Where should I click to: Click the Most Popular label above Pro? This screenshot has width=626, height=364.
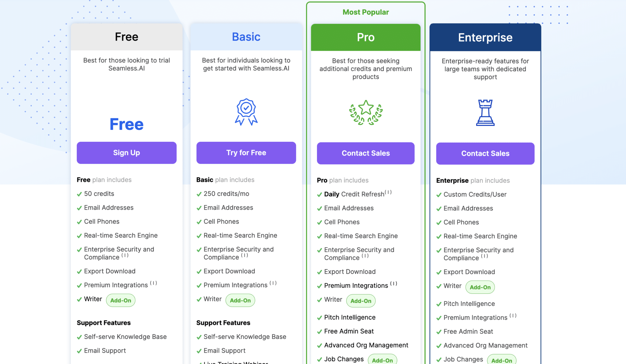point(366,12)
